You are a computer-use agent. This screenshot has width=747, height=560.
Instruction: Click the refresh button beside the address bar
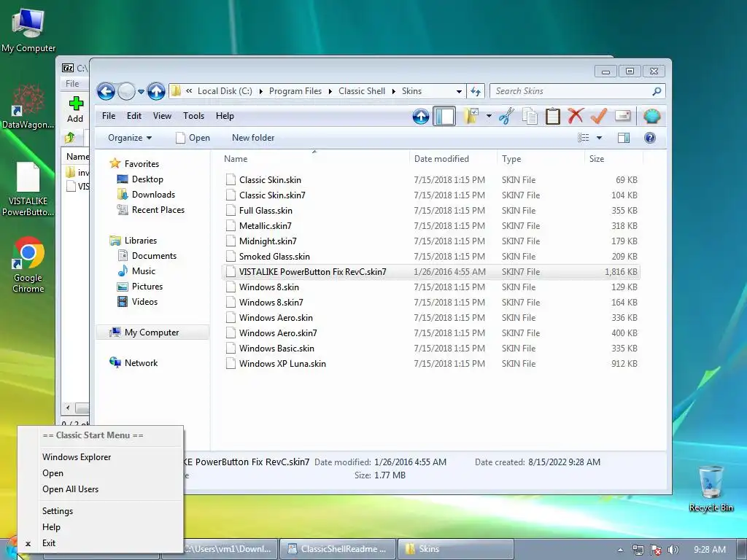(x=476, y=91)
